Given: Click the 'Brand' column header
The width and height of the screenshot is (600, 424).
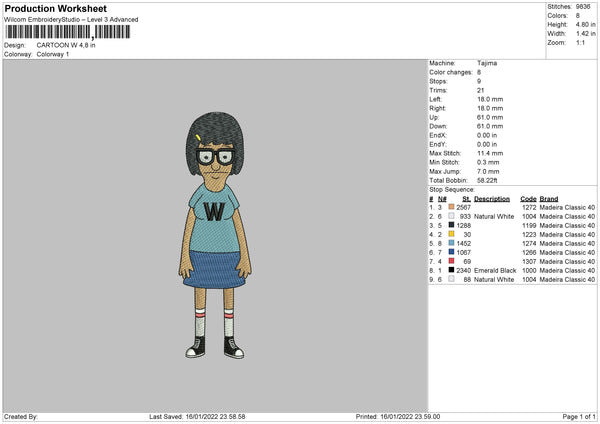Looking at the screenshot, I should tap(549, 199).
